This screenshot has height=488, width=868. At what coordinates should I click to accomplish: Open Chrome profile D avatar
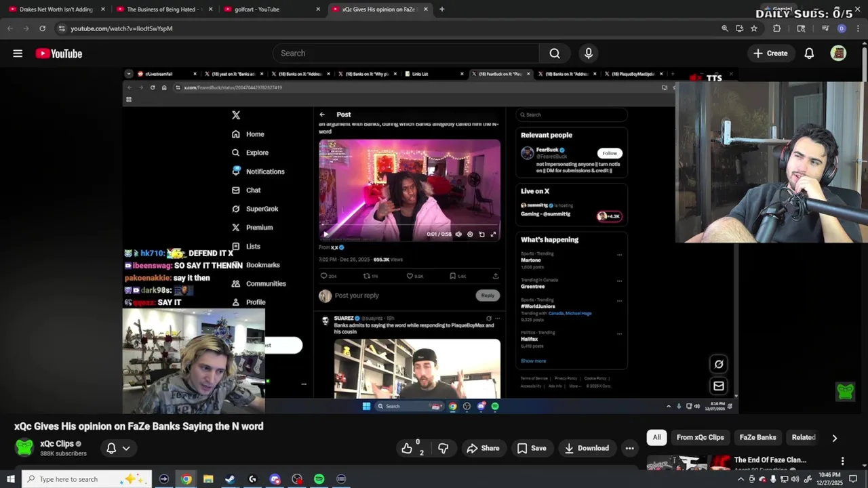pyautogui.click(x=842, y=28)
